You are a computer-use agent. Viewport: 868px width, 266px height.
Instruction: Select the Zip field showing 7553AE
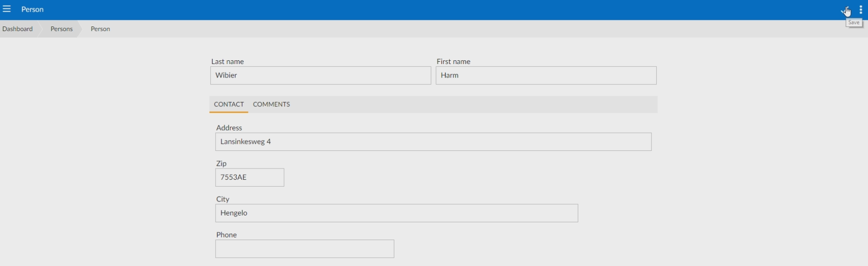(x=249, y=177)
